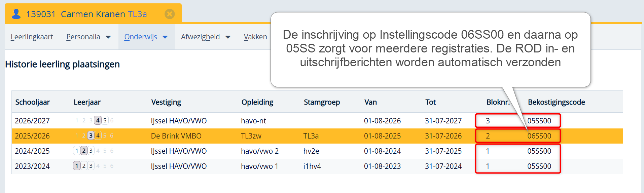This screenshot has width=644, height=193.
Task: Sort by the Vestiging column header
Action: (166, 102)
